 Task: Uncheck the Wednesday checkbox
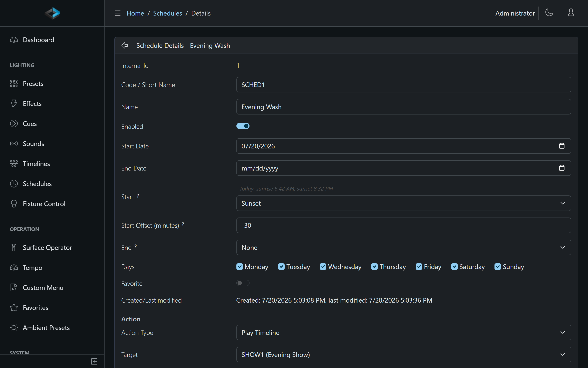(x=323, y=267)
